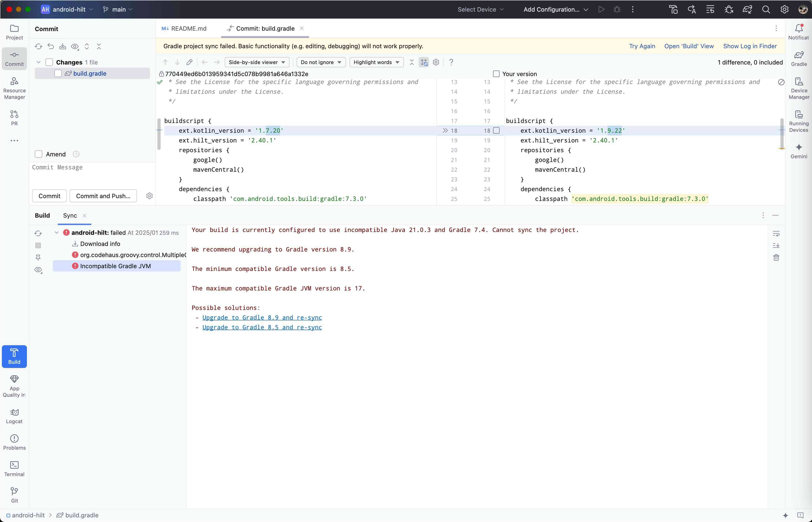Enable the Amend checkbox
812x522 pixels.
pyautogui.click(x=39, y=154)
